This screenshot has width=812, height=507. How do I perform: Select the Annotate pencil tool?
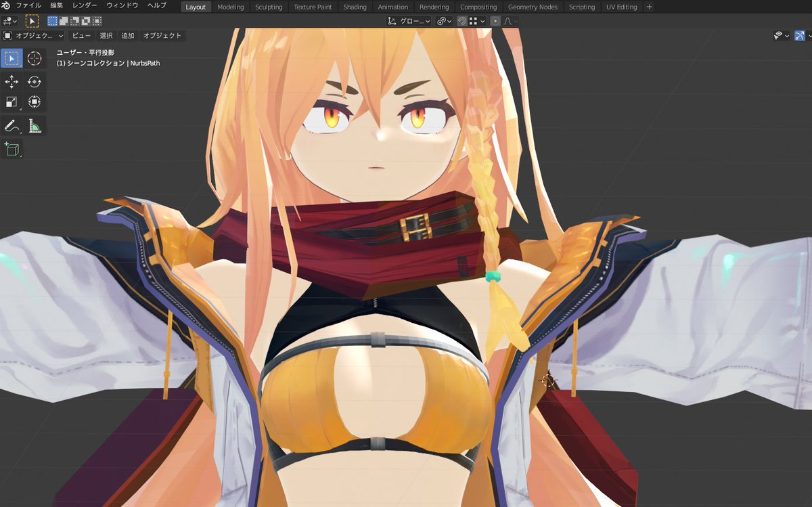12,126
